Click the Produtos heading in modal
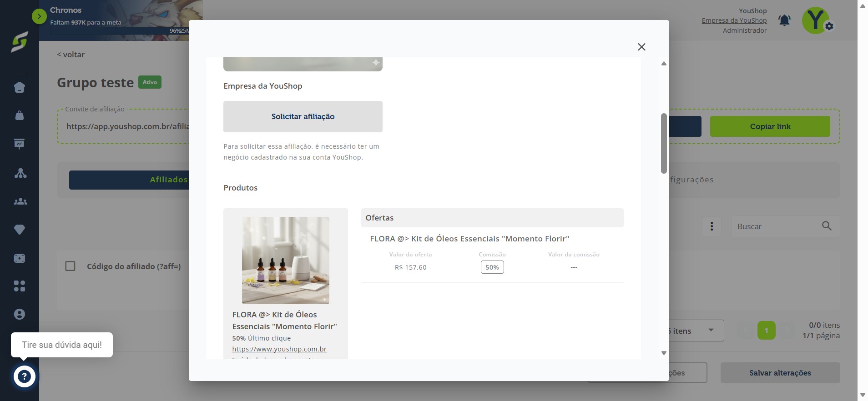This screenshot has width=868, height=401. point(241,188)
